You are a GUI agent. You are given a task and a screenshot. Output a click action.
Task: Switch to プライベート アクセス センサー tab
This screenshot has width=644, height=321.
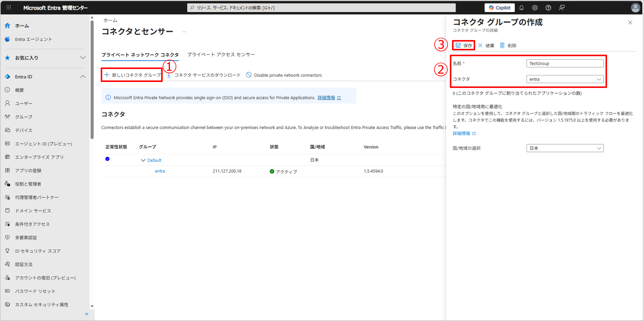tap(221, 54)
